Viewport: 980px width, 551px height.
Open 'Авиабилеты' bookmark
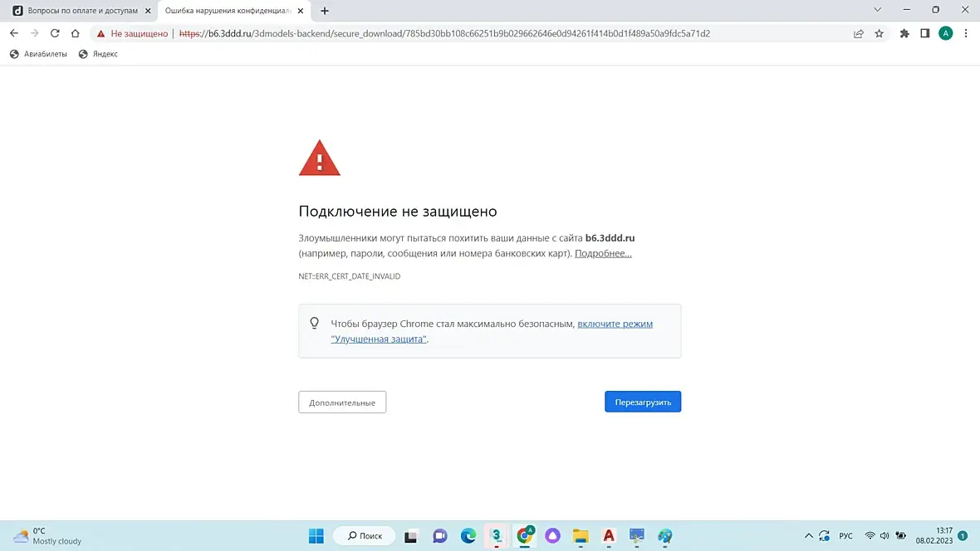(38, 54)
